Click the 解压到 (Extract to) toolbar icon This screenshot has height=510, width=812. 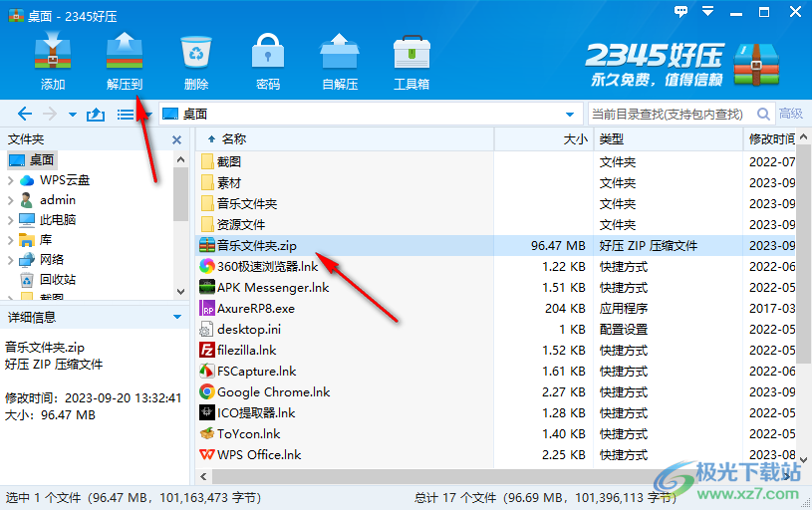(x=125, y=51)
